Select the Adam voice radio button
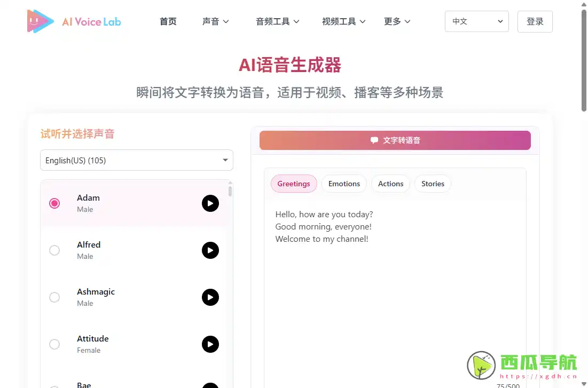This screenshot has height=388, width=588. [54, 203]
